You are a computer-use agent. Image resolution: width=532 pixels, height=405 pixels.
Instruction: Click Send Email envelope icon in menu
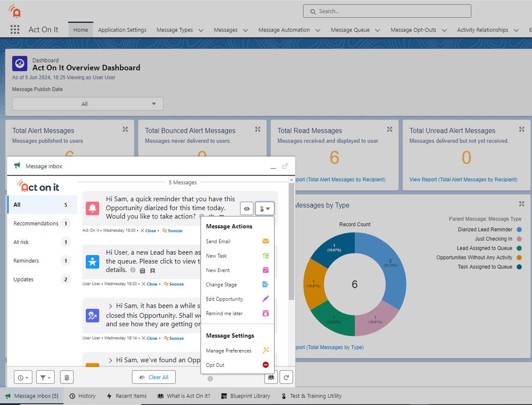pos(265,241)
